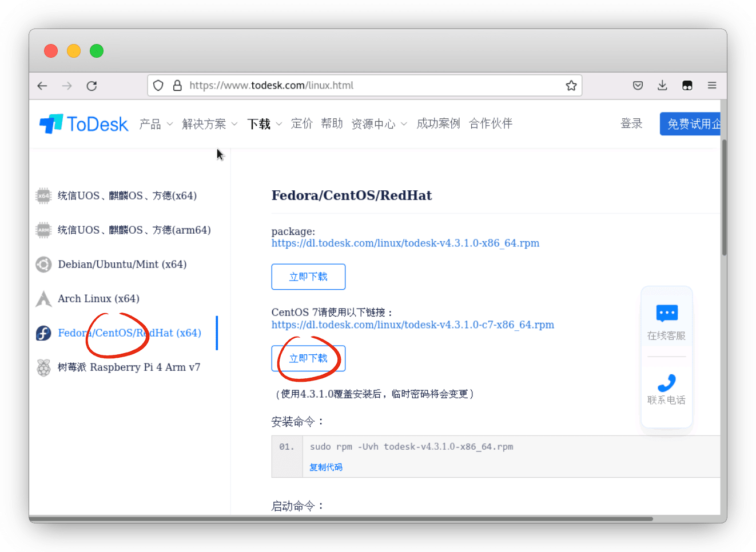Click 立即下载 button under CentOS 7 link
756x552 pixels.
(x=308, y=358)
